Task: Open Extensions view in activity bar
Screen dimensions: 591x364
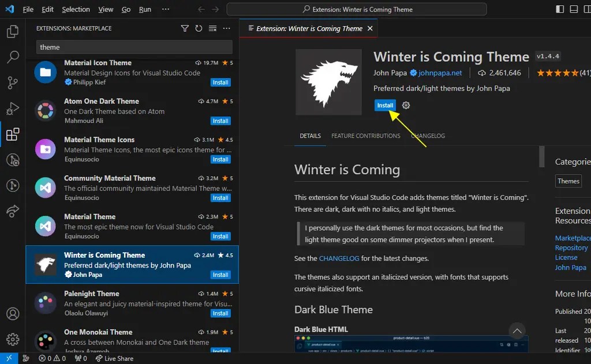Action: click(13, 134)
